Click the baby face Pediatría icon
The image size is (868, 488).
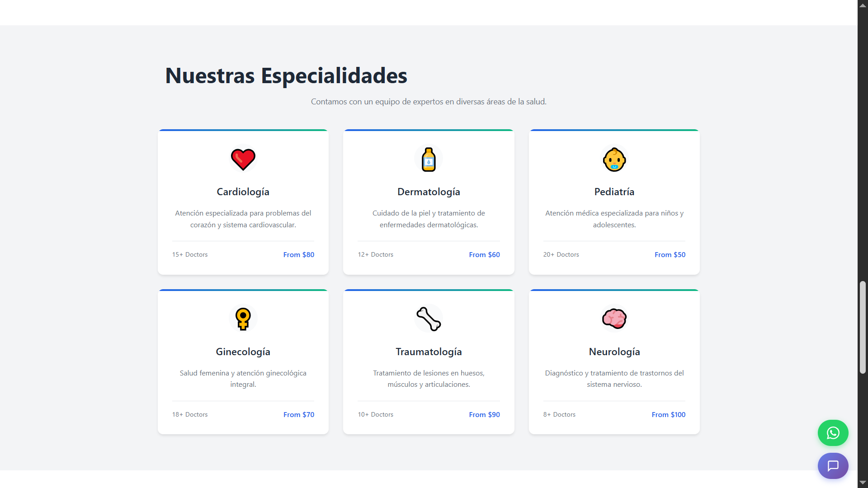pos(614,159)
